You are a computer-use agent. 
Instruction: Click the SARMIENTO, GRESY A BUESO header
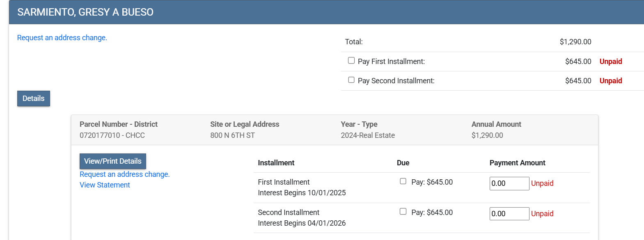85,12
